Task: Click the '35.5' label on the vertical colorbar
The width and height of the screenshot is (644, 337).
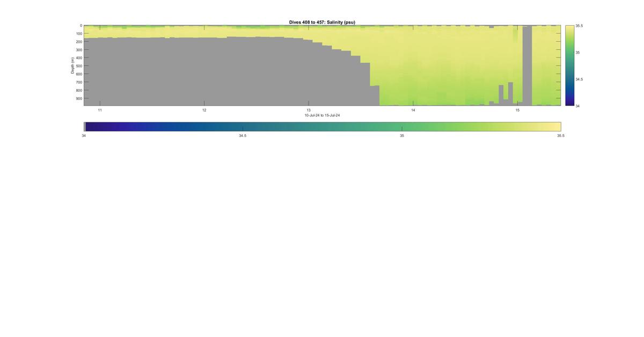Action: (x=579, y=26)
